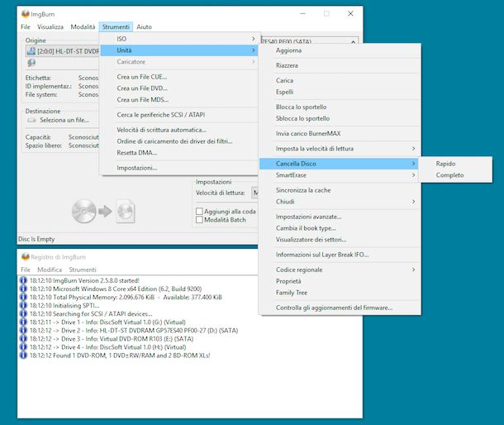Click Disc Is Empty status bar text
This screenshot has height=425, width=504.
(36, 239)
